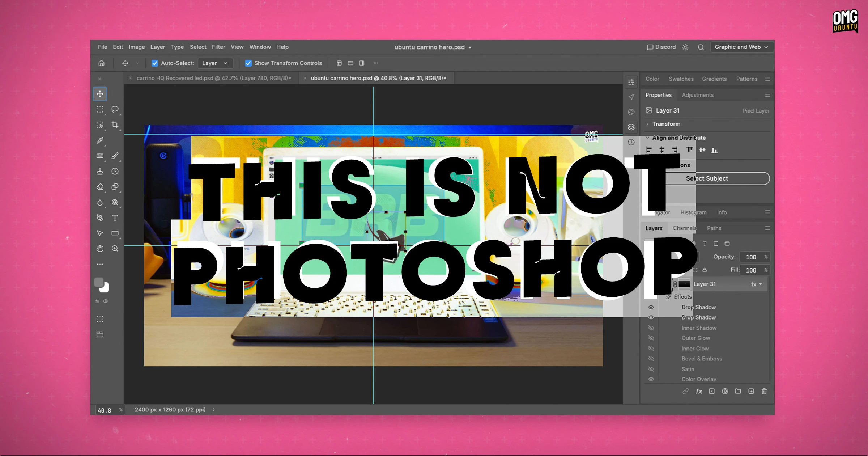
Task: Select the Crop tool
Action: (x=115, y=125)
